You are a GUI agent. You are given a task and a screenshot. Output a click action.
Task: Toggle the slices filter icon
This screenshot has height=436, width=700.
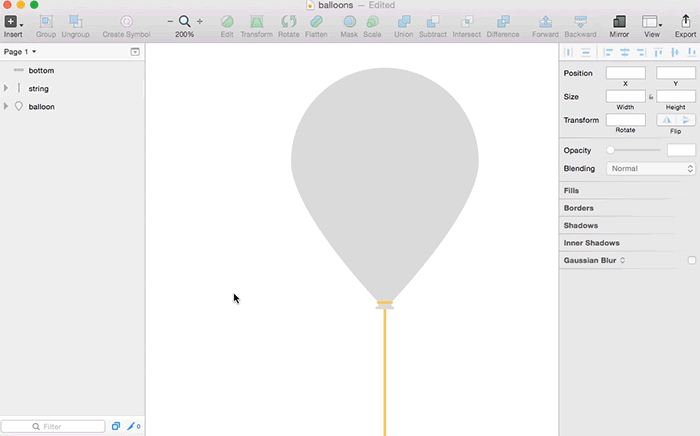coord(133,426)
